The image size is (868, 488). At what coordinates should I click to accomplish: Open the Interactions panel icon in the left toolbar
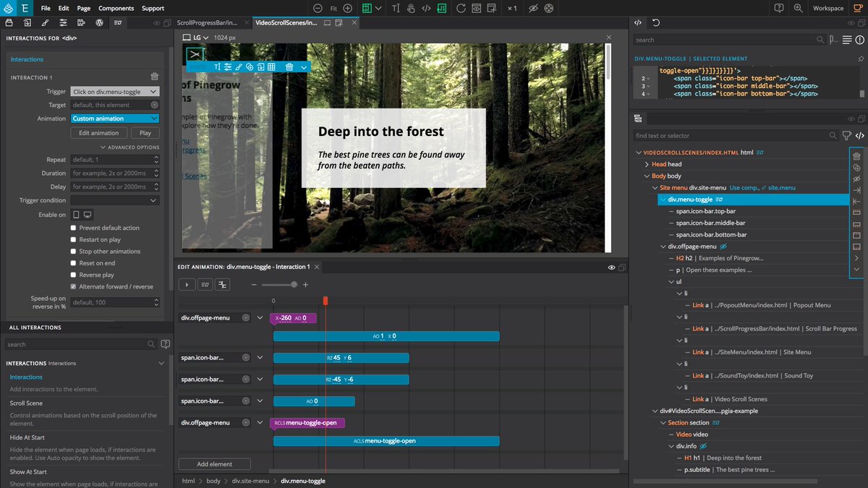pos(118,22)
